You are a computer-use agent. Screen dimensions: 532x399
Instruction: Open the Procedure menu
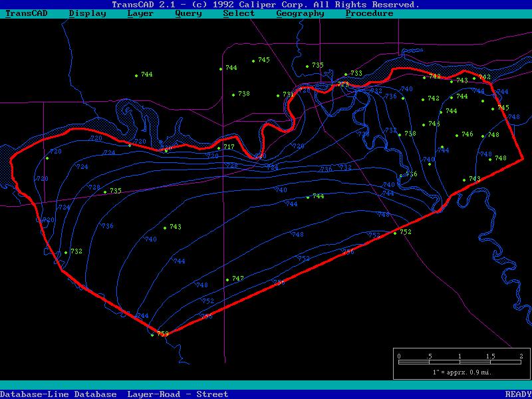coord(369,13)
